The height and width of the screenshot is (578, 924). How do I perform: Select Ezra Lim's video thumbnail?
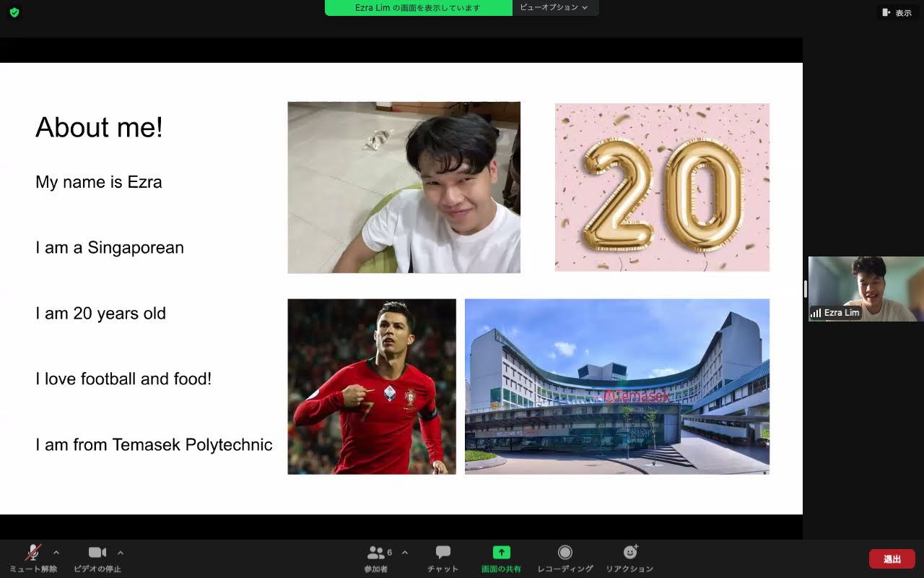point(866,288)
